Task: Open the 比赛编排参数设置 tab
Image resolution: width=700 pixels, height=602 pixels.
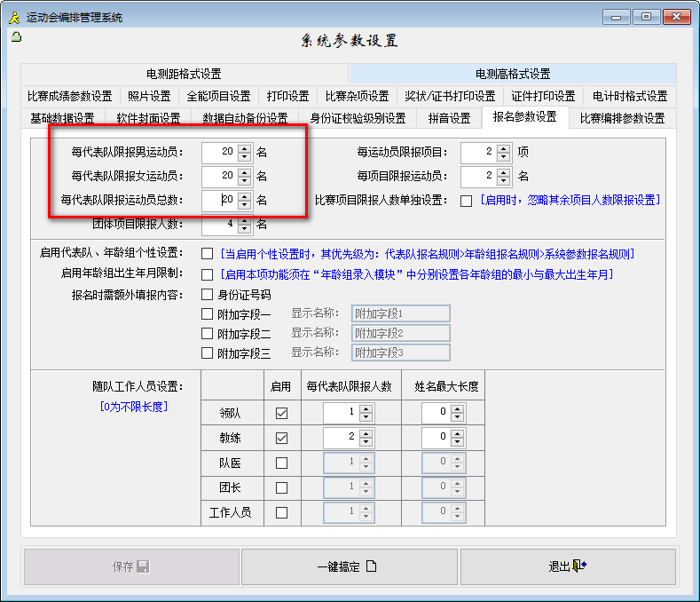Action: pyautogui.click(x=622, y=118)
